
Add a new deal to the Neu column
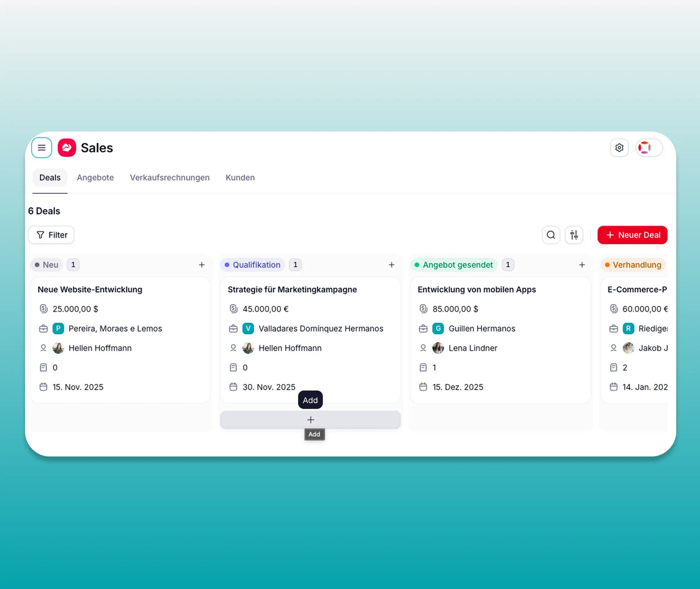(202, 264)
